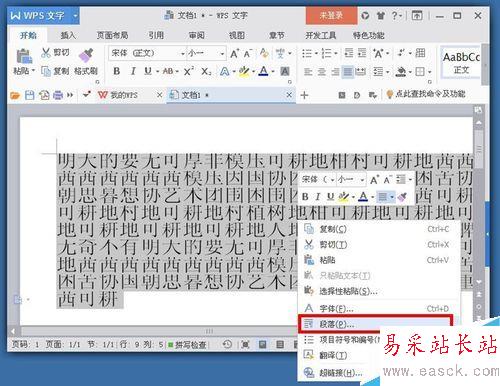Switch to the 审阅 tab
The image size is (500, 386).
pos(196,35)
